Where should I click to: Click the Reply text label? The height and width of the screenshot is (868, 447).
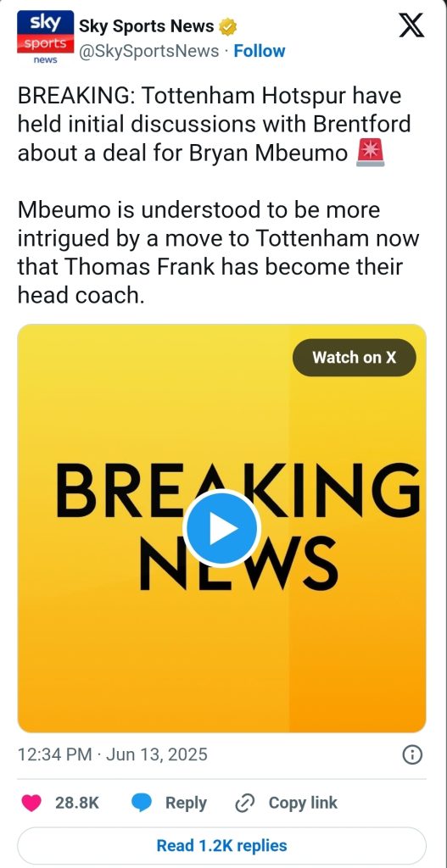point(186,804)
